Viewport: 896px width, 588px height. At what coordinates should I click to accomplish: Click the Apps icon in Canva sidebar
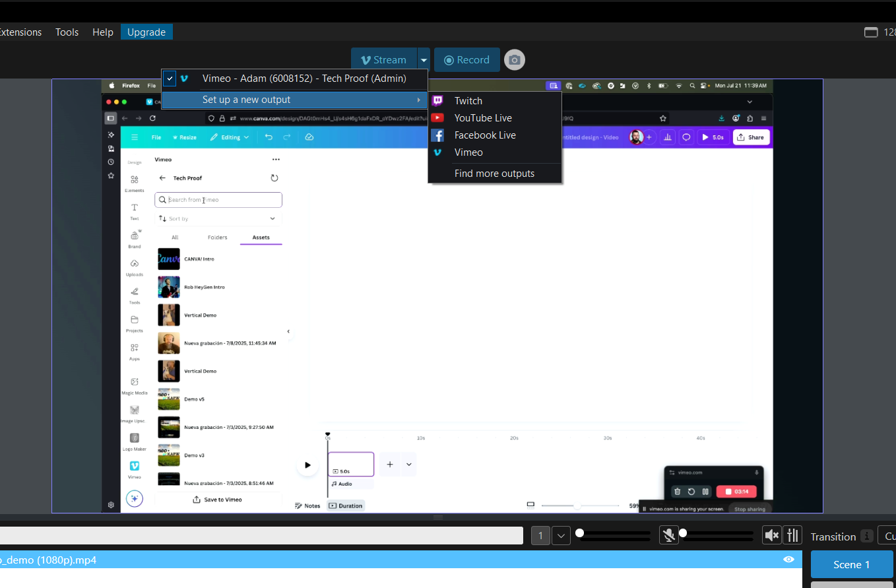(x=135, y=348)
